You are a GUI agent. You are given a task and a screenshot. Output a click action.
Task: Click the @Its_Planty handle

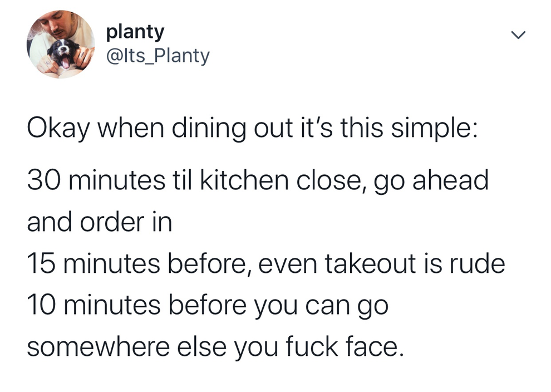coord(158,55)
